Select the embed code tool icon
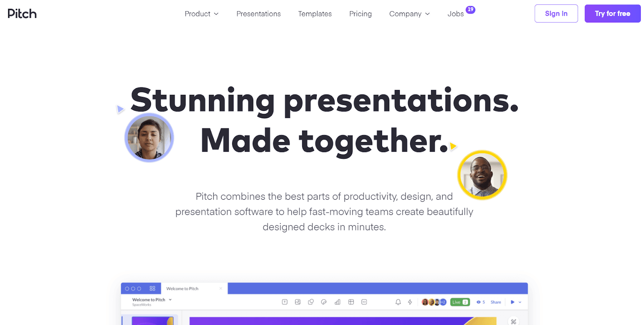This screenshot has width=644, height=325. click(364, 302)
